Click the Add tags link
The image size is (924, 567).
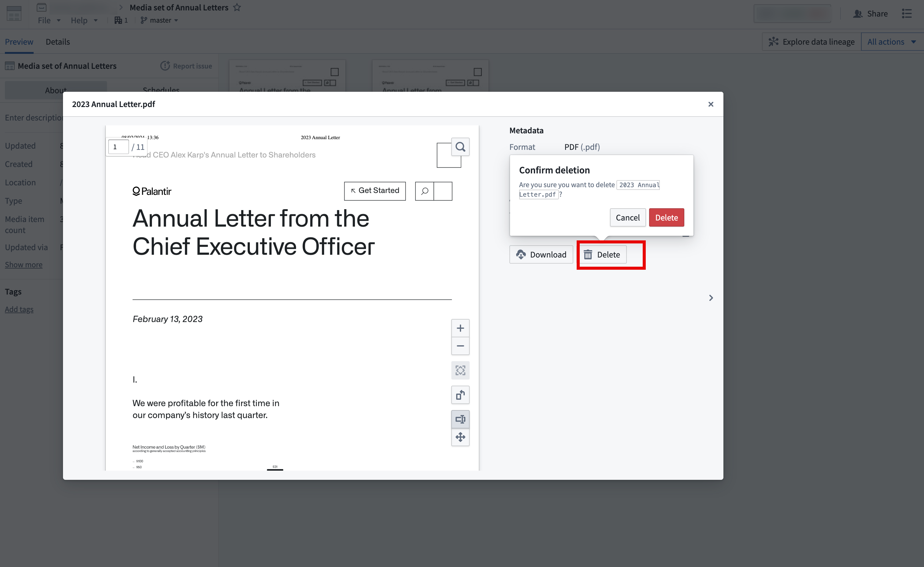click(x=19, y=309)
